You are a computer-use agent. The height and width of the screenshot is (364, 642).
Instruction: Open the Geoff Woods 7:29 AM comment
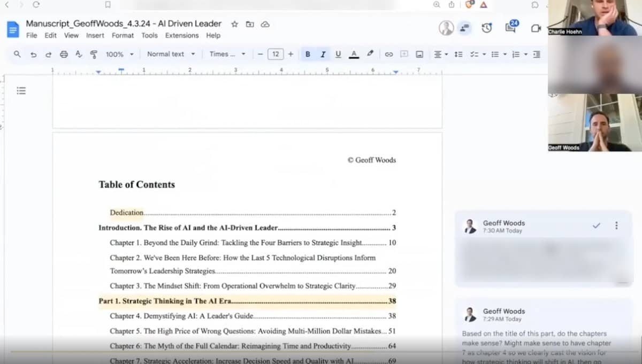click(544, 331)
